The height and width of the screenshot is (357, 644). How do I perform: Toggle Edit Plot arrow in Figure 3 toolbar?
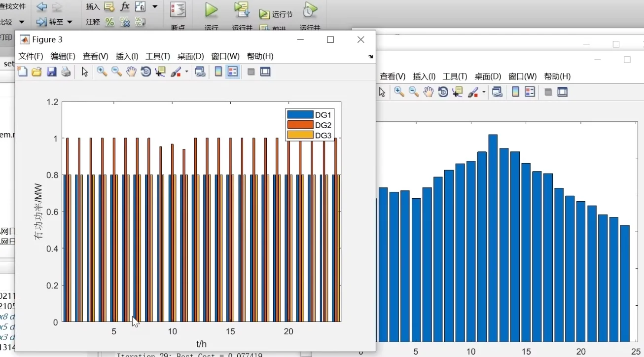pos(85,72)
